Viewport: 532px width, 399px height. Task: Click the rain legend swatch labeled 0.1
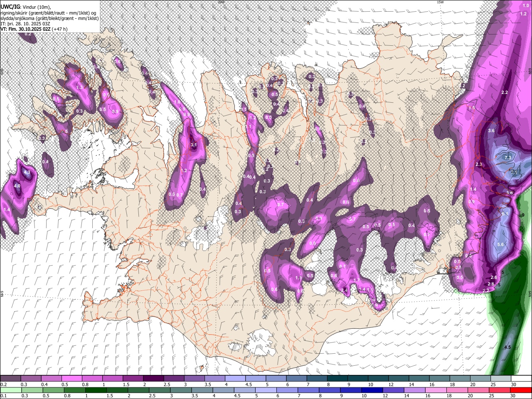(10, 390)
